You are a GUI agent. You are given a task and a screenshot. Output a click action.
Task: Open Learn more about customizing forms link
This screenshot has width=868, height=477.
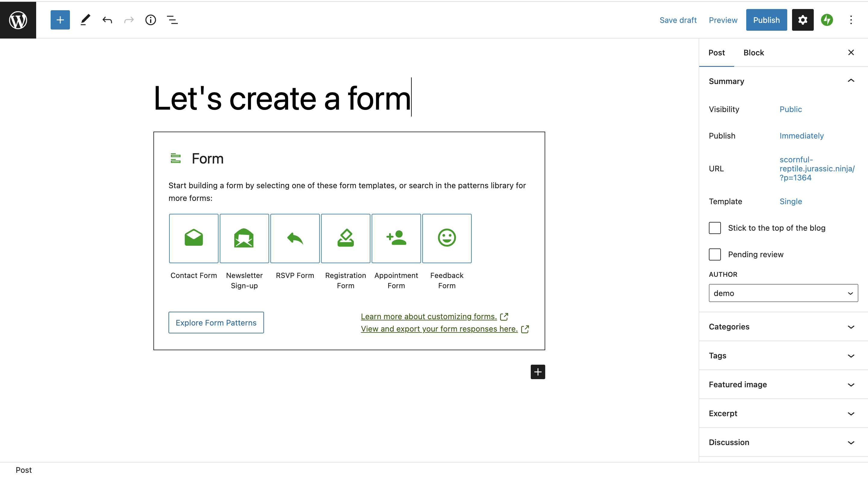coord(429,316)
